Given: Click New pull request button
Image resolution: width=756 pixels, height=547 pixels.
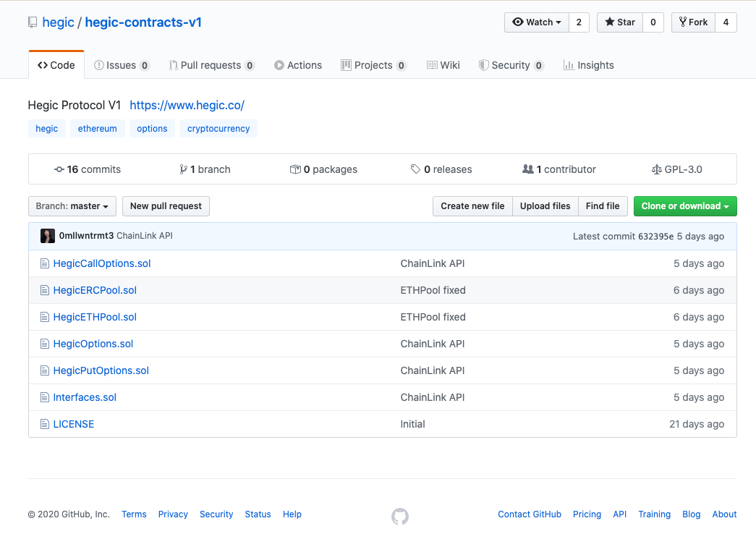Looking at the screenshot, I should pyautogui.click(x=166, y=206).
